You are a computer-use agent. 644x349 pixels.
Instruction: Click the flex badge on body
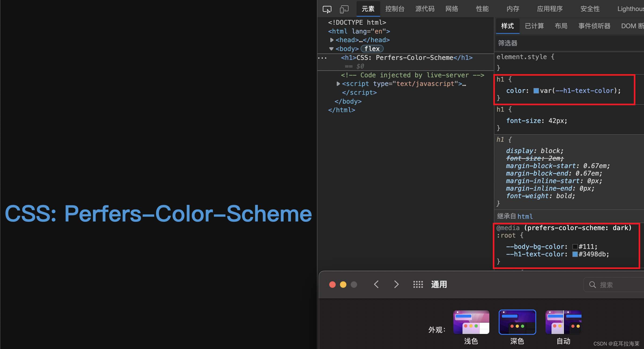[372, 49]
